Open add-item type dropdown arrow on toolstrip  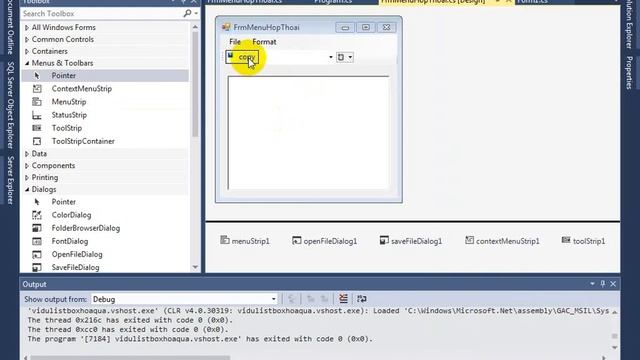[x=350, y=57]
